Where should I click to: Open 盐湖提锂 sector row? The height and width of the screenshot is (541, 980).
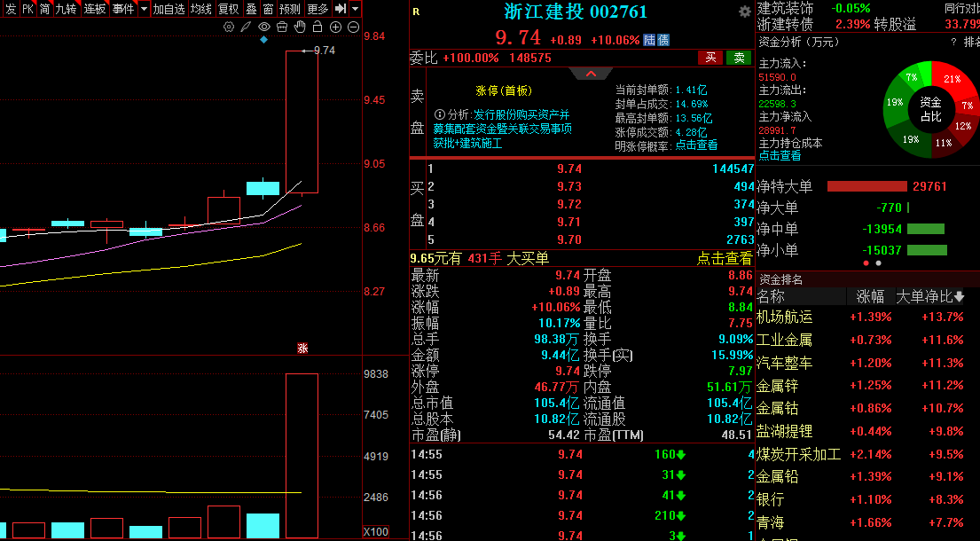click(867, 431)
